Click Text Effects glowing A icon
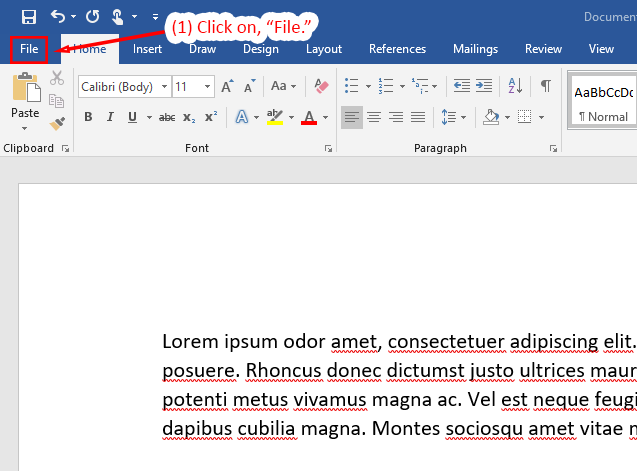637x471 pixels. tap(242, 117)
